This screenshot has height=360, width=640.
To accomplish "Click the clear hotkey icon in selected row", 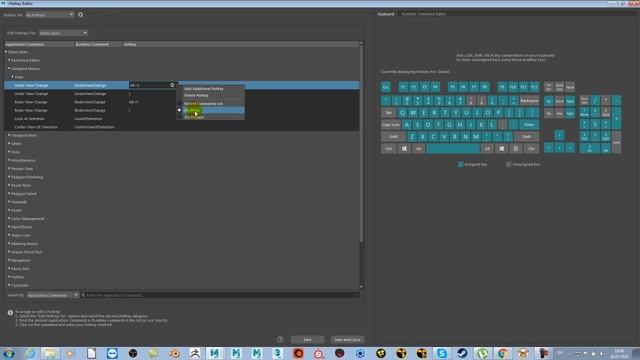I will tap(172, 85).
